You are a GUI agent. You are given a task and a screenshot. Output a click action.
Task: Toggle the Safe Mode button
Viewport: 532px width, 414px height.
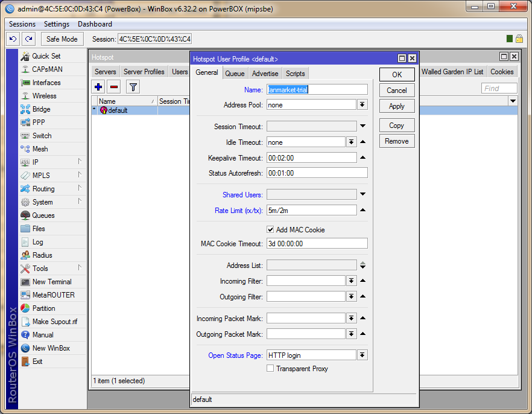click(x=62, y=39)
